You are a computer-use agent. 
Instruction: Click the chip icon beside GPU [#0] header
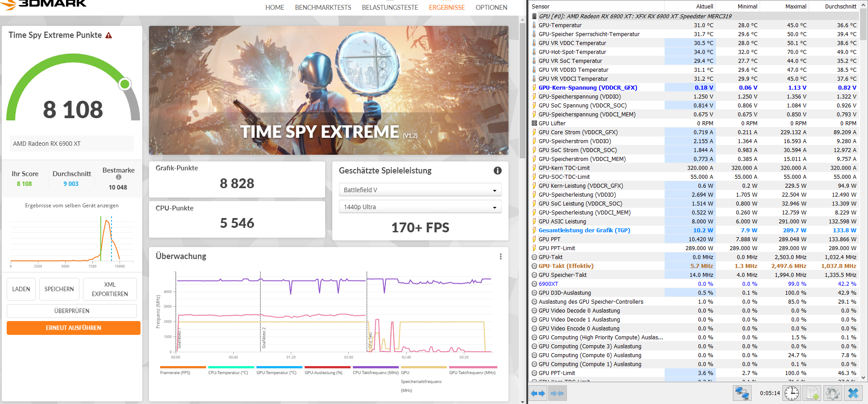[534, 16]
